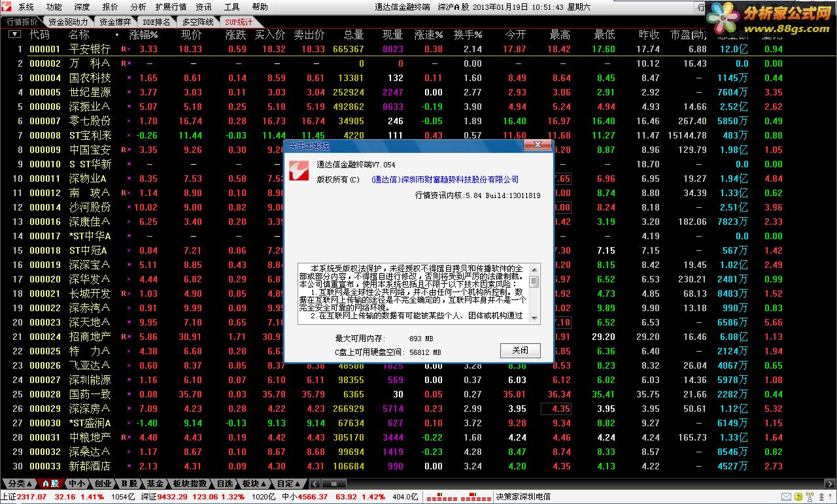Open the 资讯 menu

(x=203, y=7)
